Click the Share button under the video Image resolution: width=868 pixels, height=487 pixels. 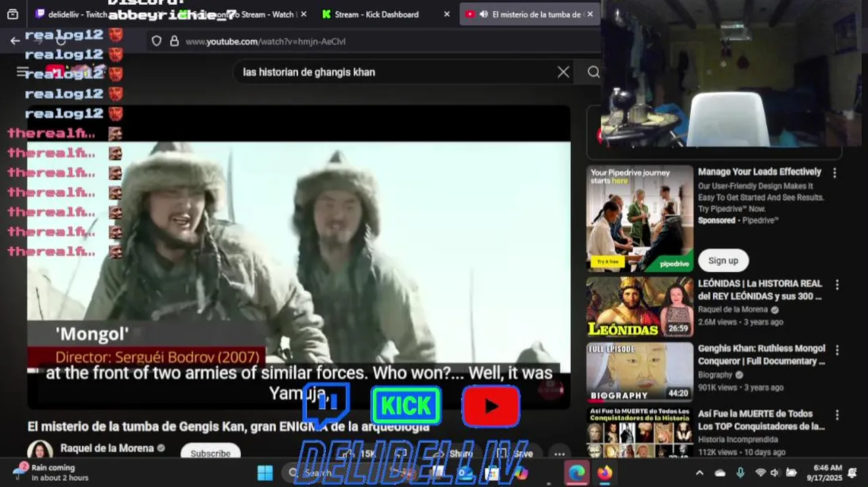[x=454, y=454]
